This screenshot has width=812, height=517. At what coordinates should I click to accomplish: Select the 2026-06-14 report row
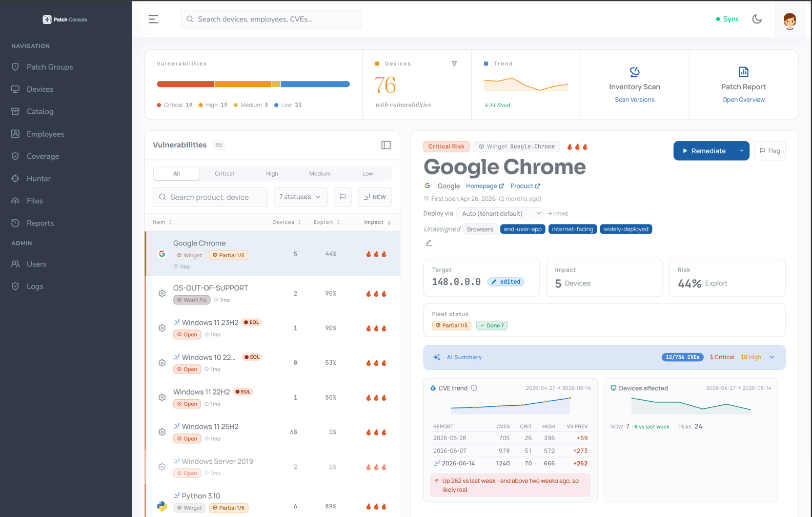(511, 463)
